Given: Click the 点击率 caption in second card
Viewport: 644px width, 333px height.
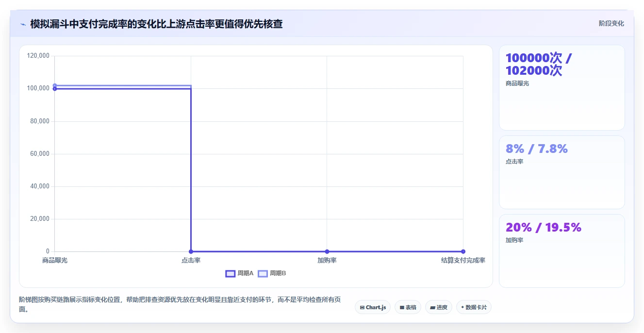Looking at the screenshot, I should click(x=514, y=162).
